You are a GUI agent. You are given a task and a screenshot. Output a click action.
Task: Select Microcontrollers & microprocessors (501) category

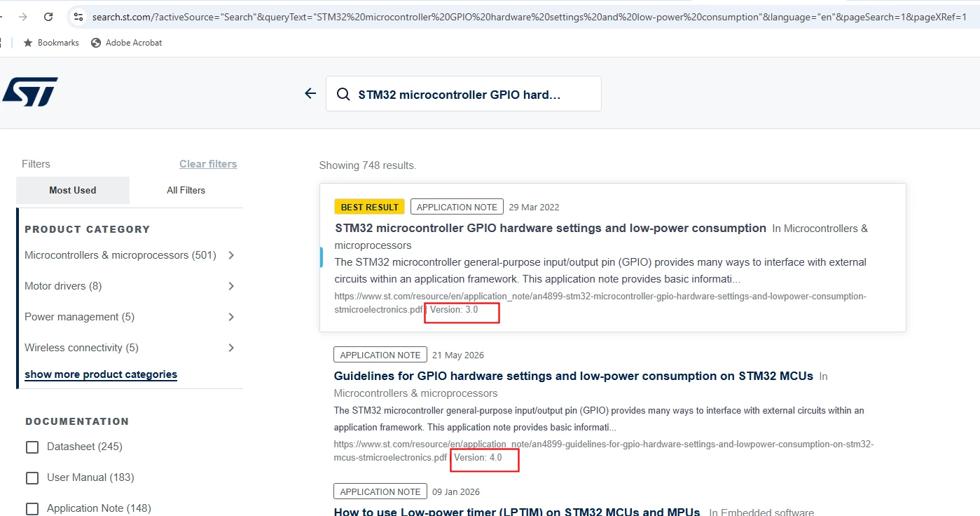click(x=120, y=255)
